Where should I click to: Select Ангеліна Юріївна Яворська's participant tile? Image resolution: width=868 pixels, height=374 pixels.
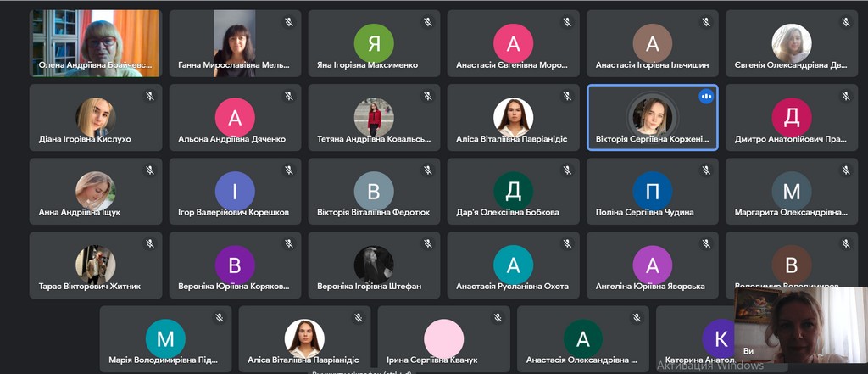coord(652,265)
